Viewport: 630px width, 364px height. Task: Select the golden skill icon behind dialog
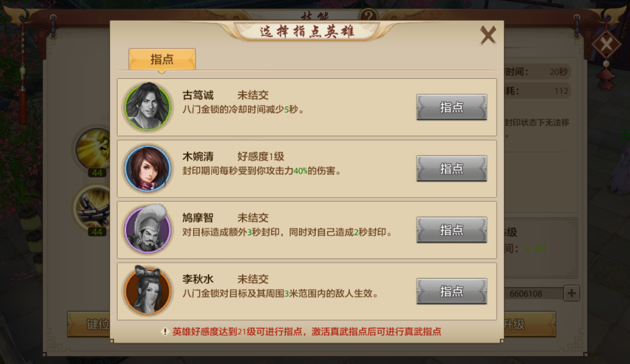(x=93, y=148)
